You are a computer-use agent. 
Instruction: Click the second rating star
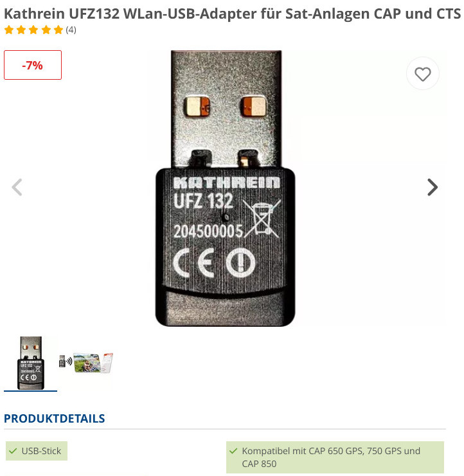coord(21,30)
